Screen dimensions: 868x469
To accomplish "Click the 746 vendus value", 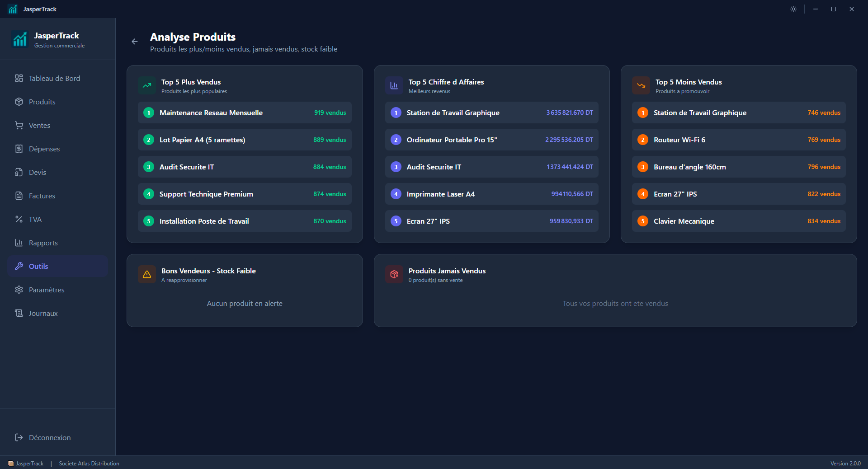I will point(824,113).
